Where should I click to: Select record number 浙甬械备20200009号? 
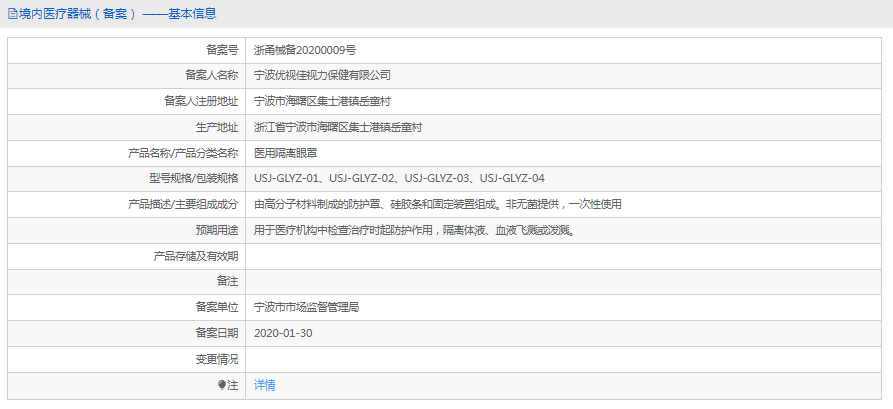305,49
